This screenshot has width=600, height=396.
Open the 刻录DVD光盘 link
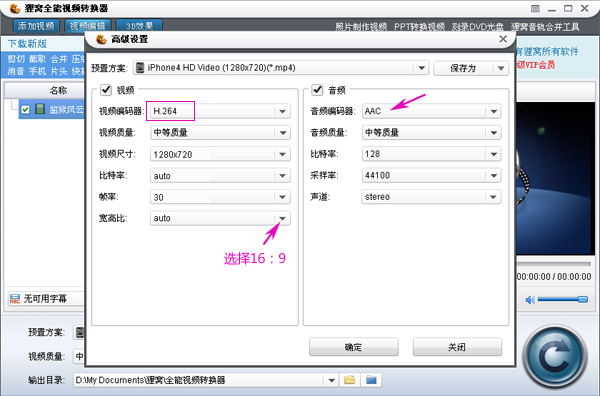pyautogui.click(x=478, y=27)
